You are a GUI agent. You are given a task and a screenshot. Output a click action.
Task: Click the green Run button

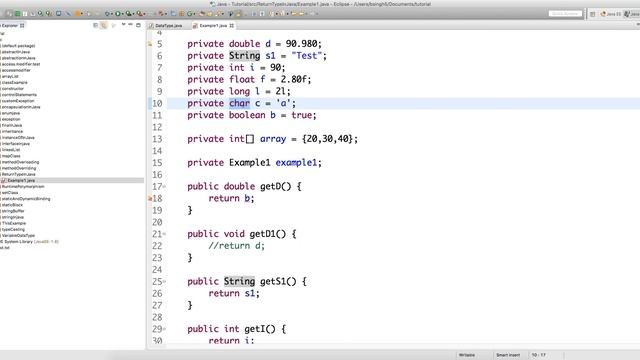coord(118,13)
